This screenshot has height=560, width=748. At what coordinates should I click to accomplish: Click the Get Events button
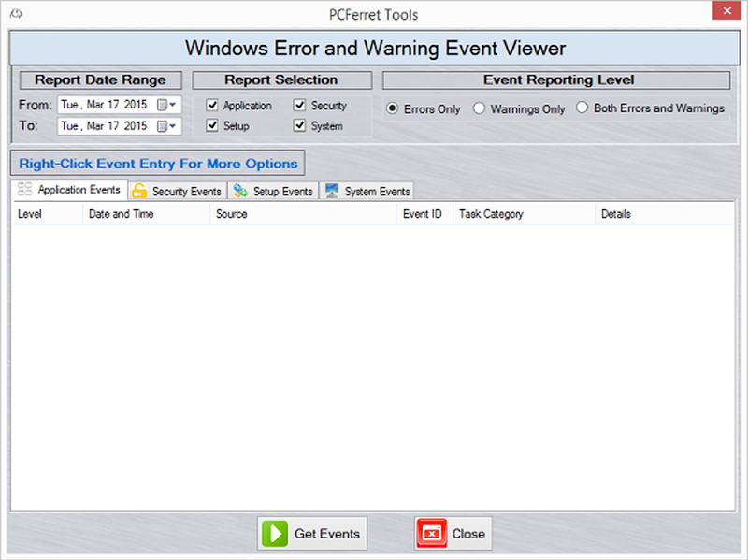click(312, 533)
